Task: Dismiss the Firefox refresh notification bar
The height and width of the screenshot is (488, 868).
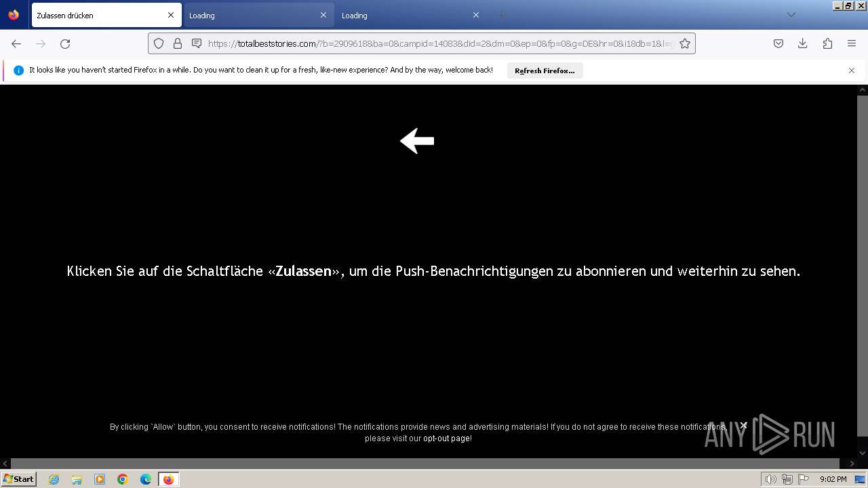Action: (852, 70)
